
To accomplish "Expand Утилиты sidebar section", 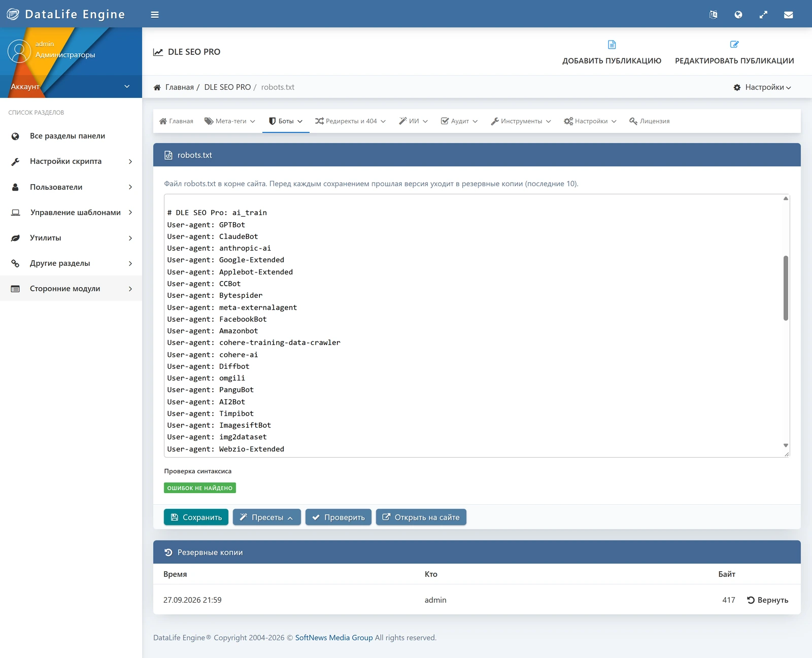I will coord(71,237).
